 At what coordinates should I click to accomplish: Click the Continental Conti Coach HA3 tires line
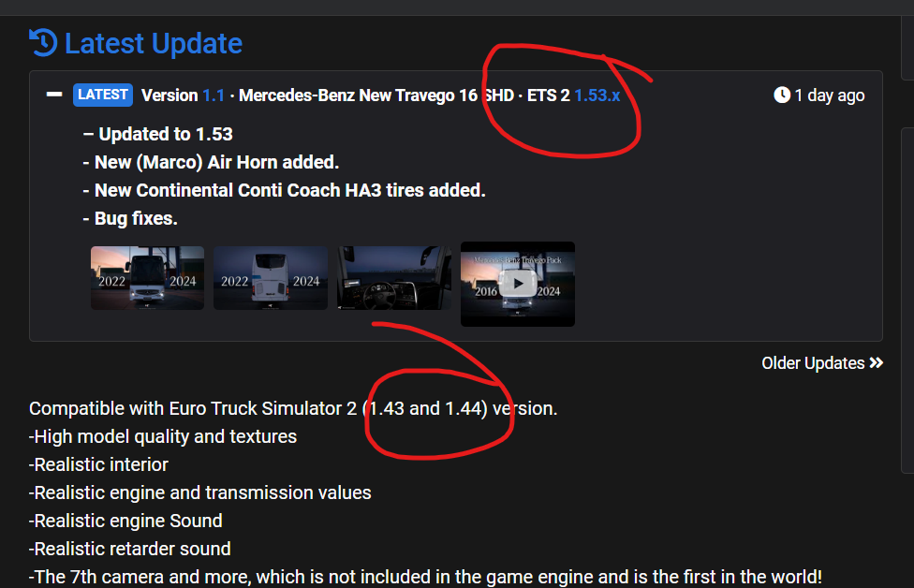(x=284, y=190)
